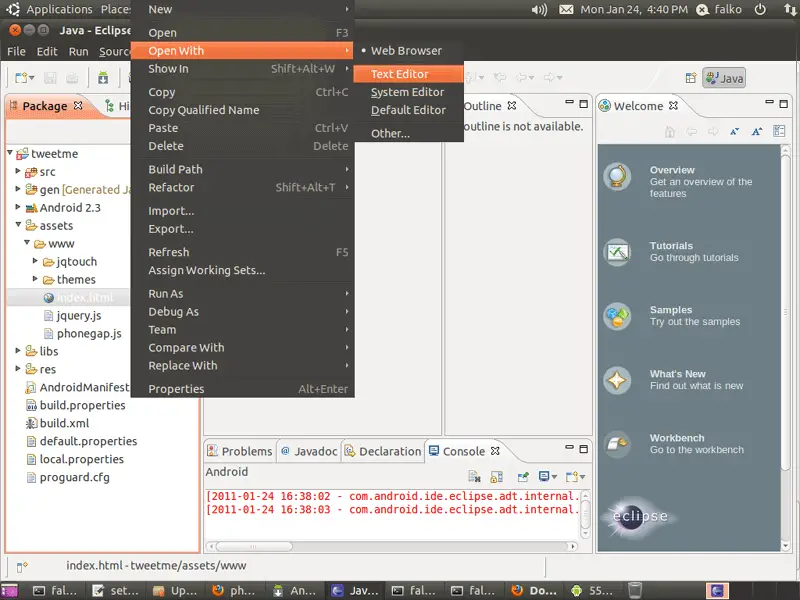The image size is (800, 600).
Task: Open the Android SDK manager toolbar icon
Action: point(103,78)
